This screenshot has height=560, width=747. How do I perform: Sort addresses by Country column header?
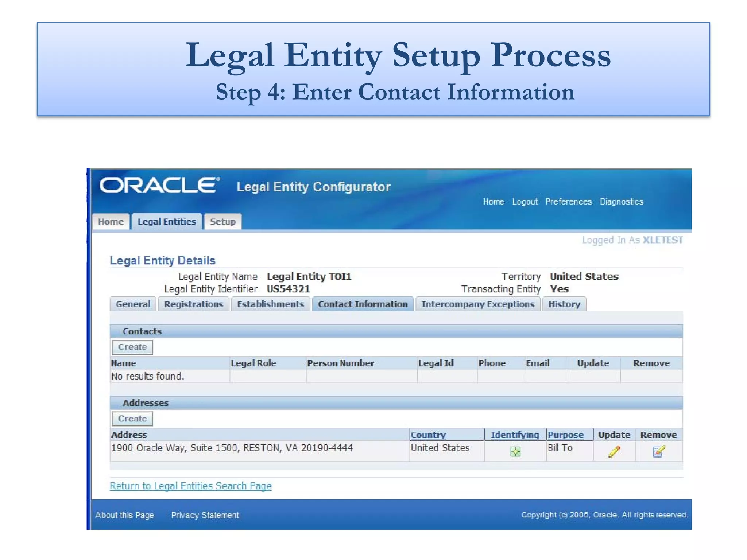click(428, 435)
